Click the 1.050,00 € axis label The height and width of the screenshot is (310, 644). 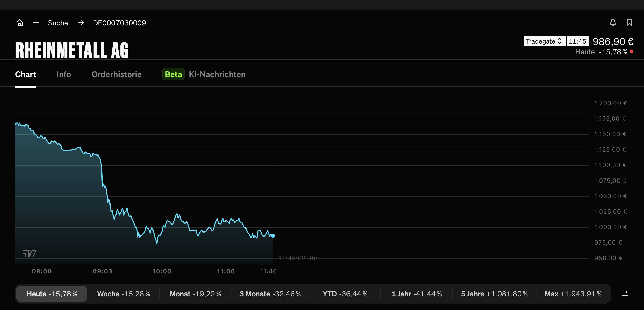[x=611, y=196]
